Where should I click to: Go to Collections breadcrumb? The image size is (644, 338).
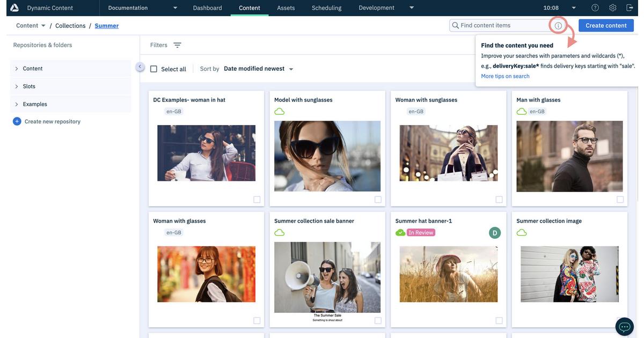point(70,26)
